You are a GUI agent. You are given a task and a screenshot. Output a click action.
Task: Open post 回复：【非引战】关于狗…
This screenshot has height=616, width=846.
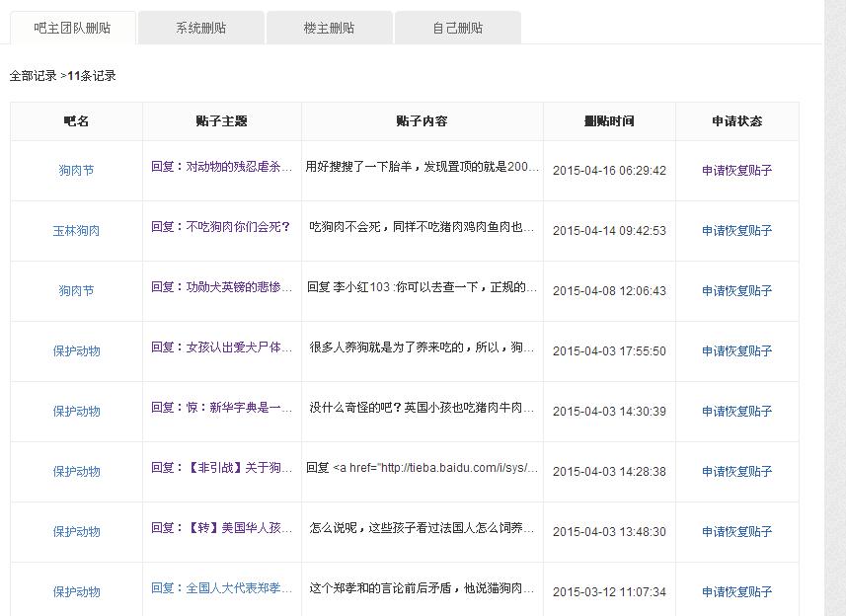pyautogui.click(x=221, y=468)
